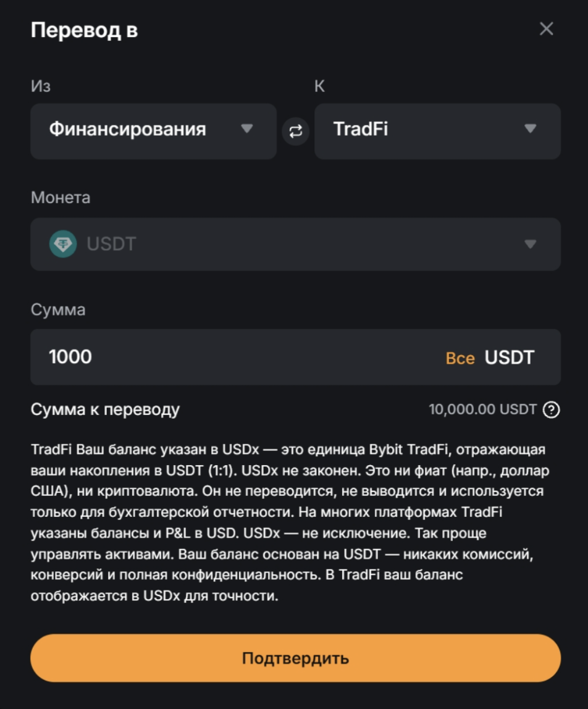Image resolution: width=588 pixels, height=709 pixels.
Task: Select the amount value 1000 for editing
Action: [x=70, y=357]
